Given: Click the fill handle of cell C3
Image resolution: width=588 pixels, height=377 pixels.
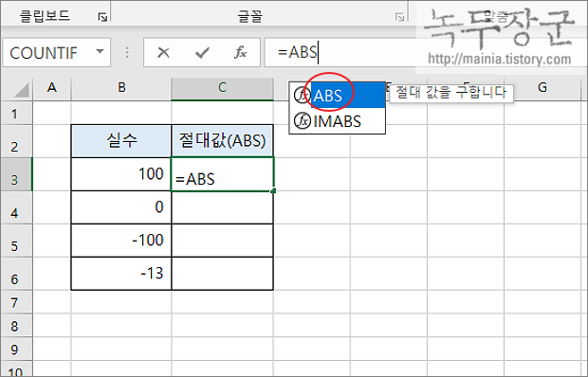Looking at the screenshot, I should tap(273, 191).
